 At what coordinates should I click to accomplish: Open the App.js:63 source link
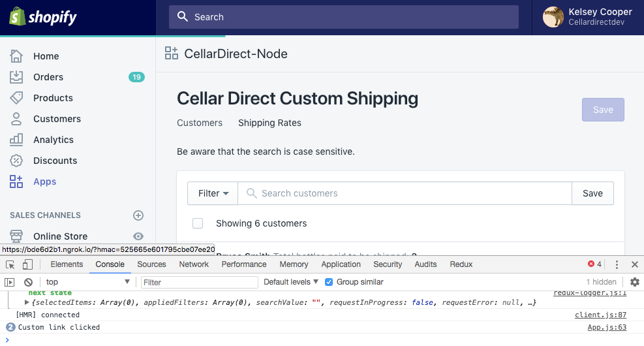pyautogui.click(x=607, y=327)
